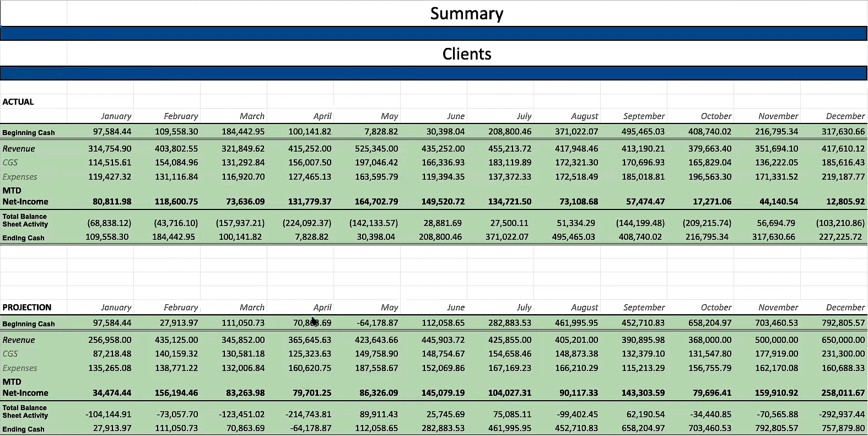
Task: Select Projection January balance sheet activity -104,144.91
Action: coord(108,415)
